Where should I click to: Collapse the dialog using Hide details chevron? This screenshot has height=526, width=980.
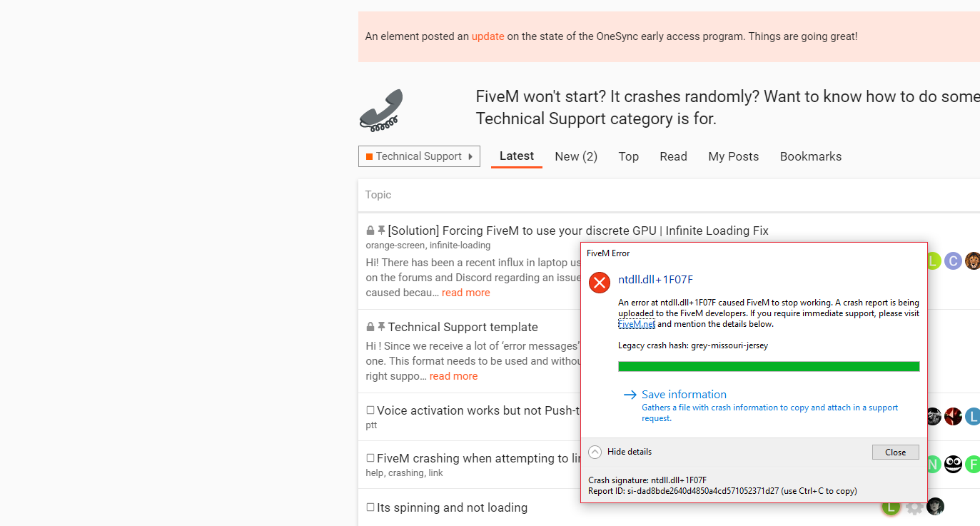point(595,452)
